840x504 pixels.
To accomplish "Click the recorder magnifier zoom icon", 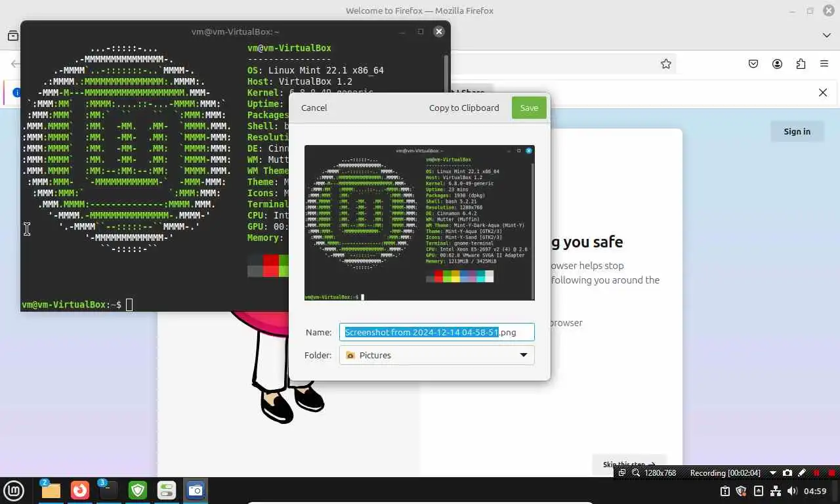I will pos(636,472).
